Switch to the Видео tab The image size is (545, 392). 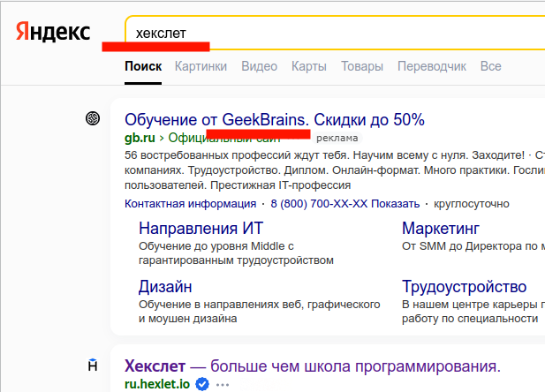point(260,66)
